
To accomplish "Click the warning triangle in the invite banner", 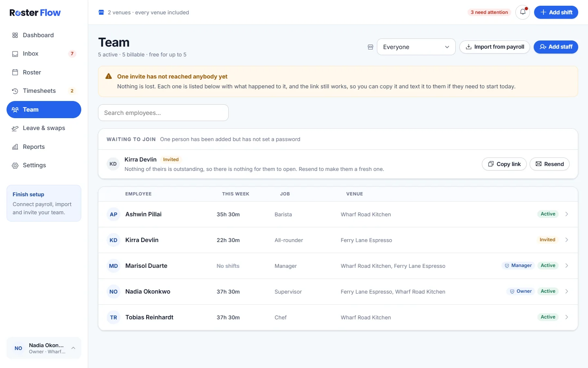I will coord(109,76).
